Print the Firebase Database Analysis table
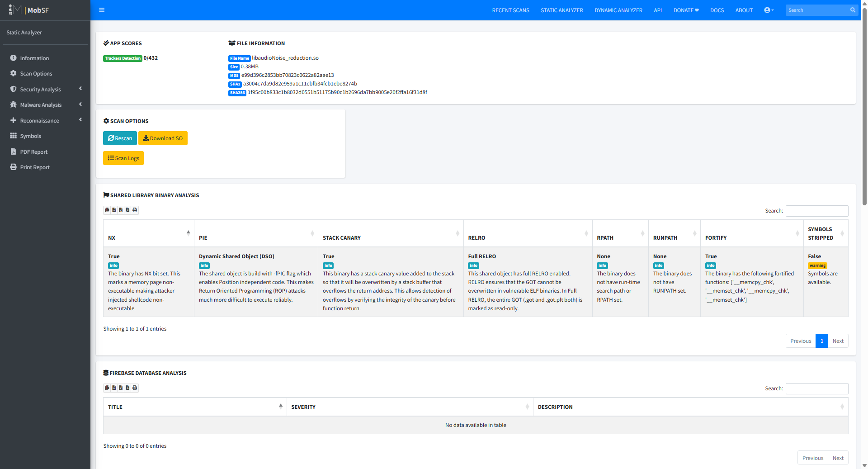This screenshot has width=868, height=469. 135,388
